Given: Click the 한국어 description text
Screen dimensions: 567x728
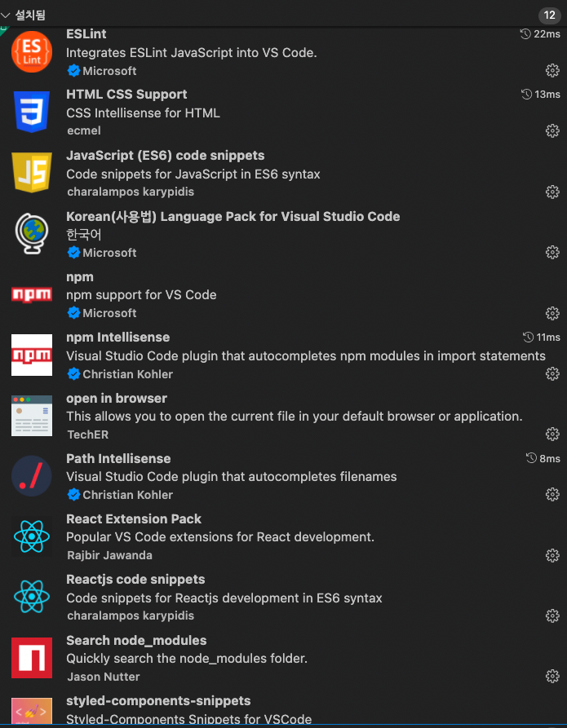Looking at the screenshot, I should pyautogui.click(x=84, y=235).
